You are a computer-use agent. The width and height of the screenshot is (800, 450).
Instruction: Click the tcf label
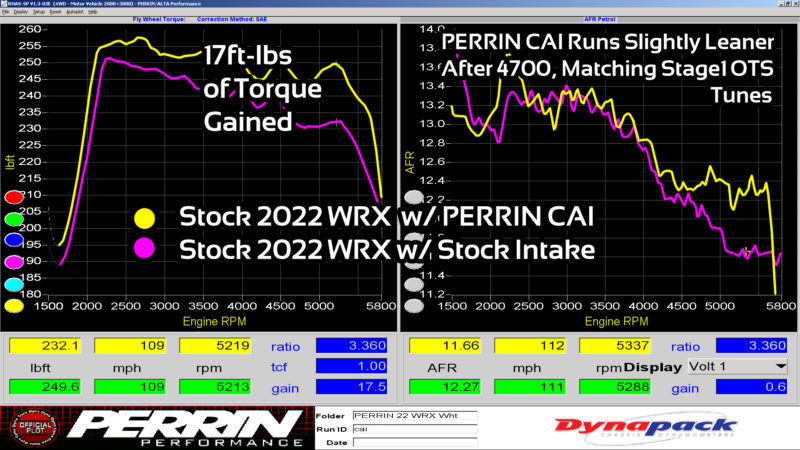pyautogui.click(x=279, y=367)
